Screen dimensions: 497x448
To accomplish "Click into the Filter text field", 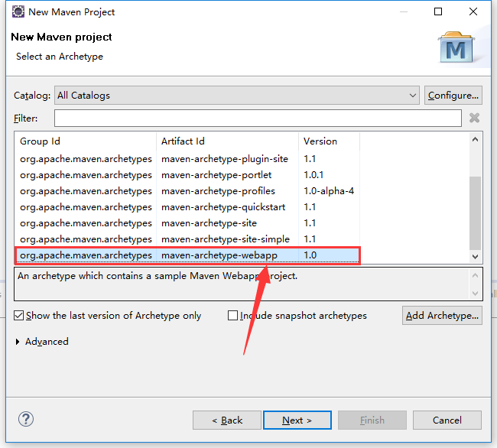I will click(x=258, y=118).
